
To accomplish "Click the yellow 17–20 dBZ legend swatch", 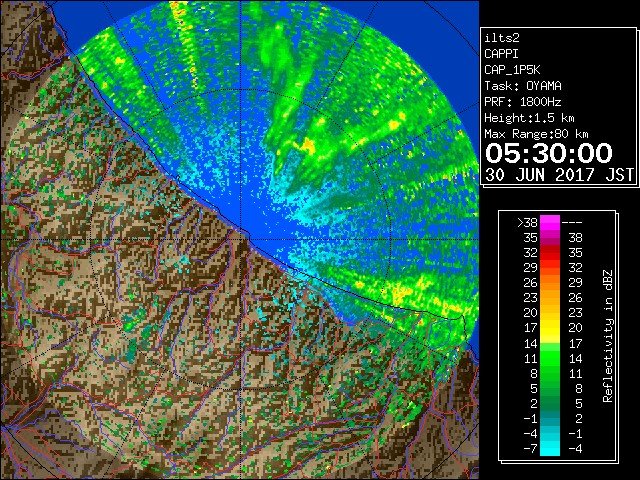I will point(550,328).
